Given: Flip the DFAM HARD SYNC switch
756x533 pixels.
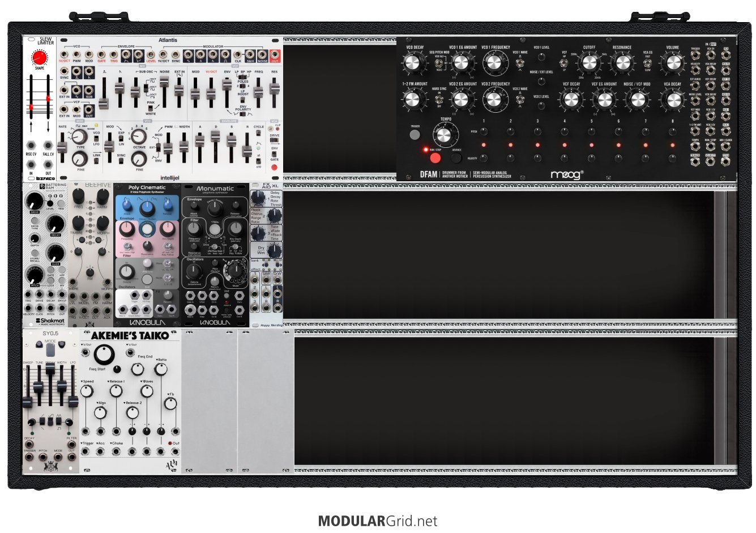Looking at the screenshot, I should pos(439,100).
